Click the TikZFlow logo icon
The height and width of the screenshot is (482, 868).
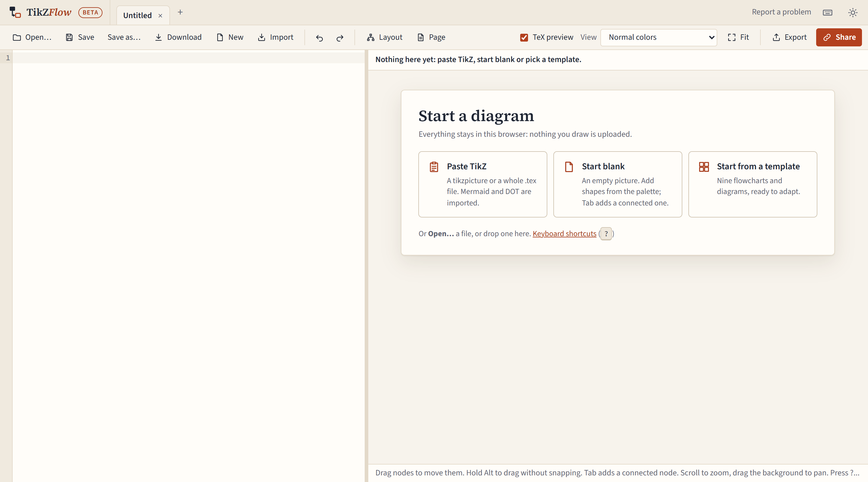(15, 12)
